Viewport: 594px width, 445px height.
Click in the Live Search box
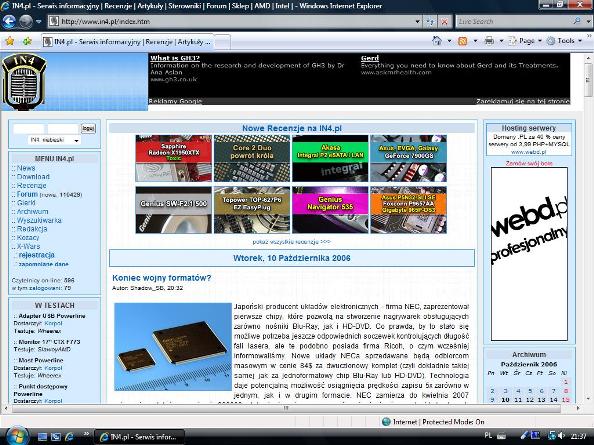pos(512,22)
